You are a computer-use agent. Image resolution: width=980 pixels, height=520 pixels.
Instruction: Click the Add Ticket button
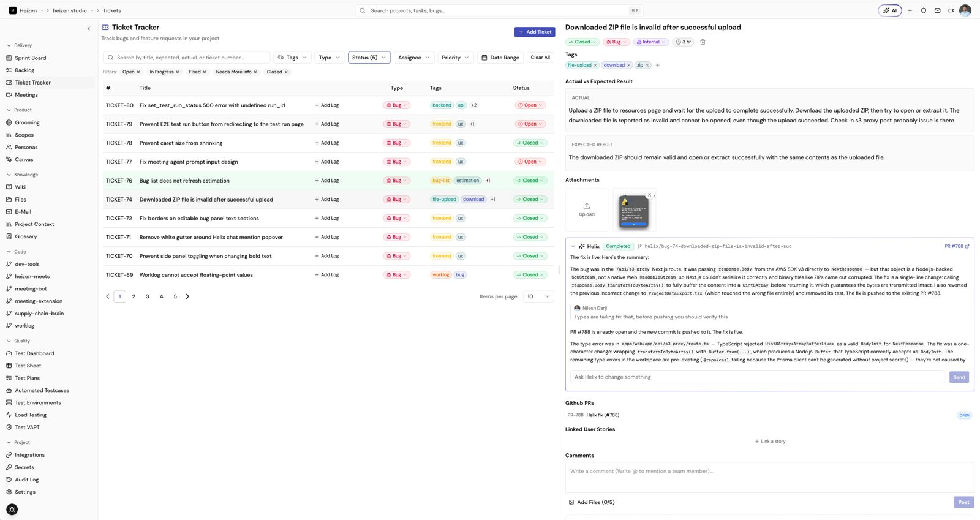pyautogui.click(x=535, y=32)
